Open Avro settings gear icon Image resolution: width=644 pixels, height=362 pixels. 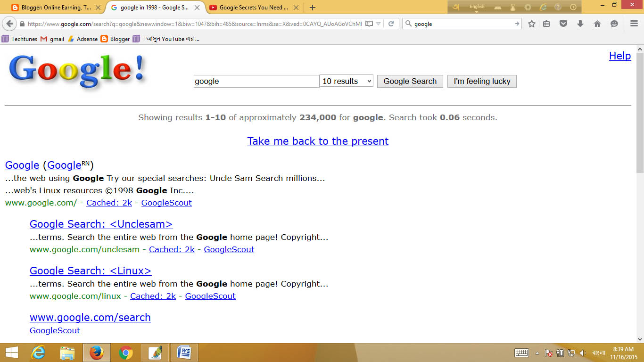click(528, 7)
